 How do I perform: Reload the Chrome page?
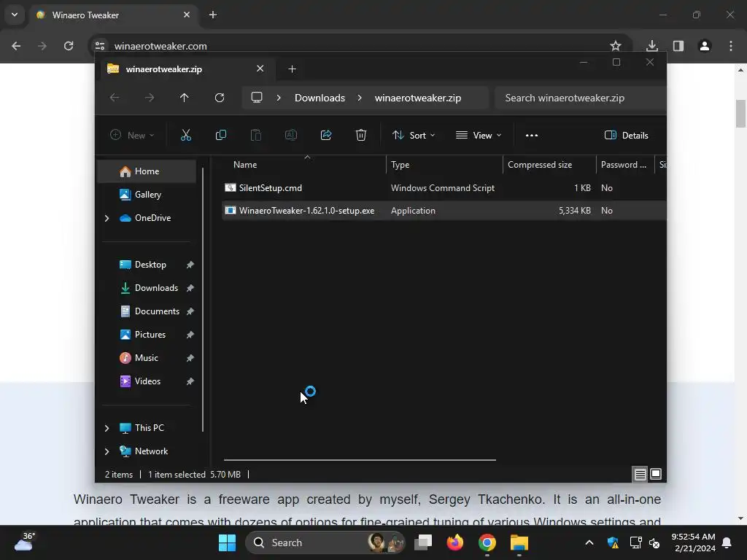tap(69, 46)
